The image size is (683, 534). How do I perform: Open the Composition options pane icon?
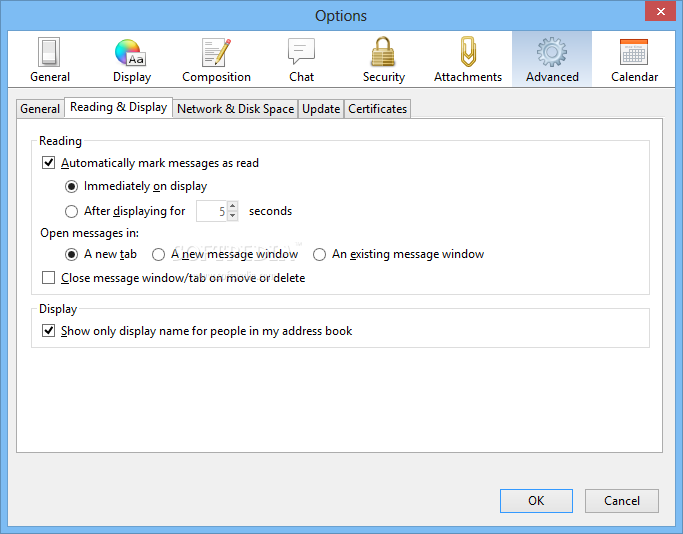point(216,59)
